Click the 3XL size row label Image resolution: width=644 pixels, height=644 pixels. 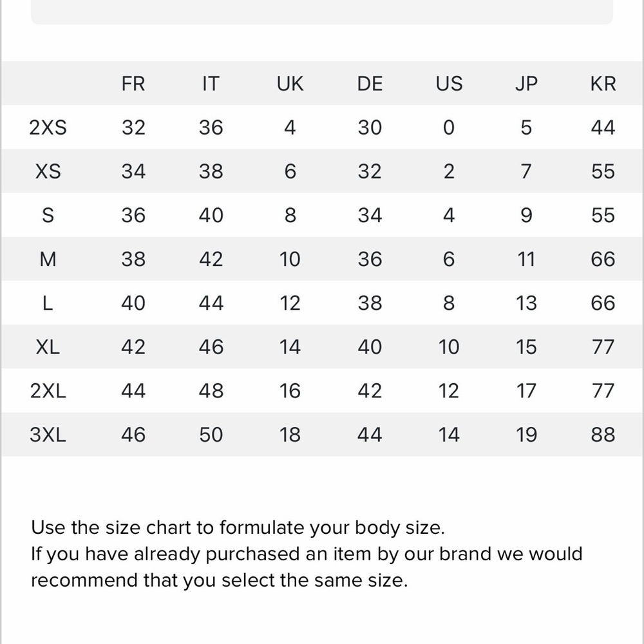48,435
